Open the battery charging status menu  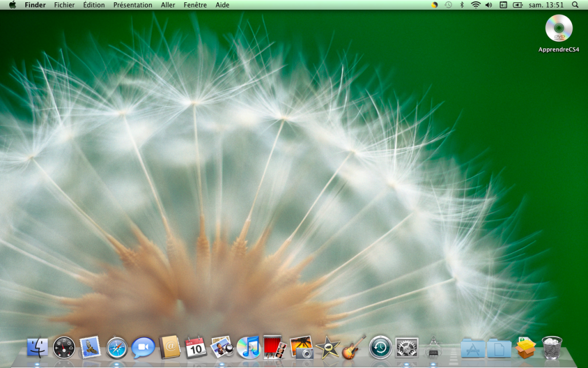(518, 5)
